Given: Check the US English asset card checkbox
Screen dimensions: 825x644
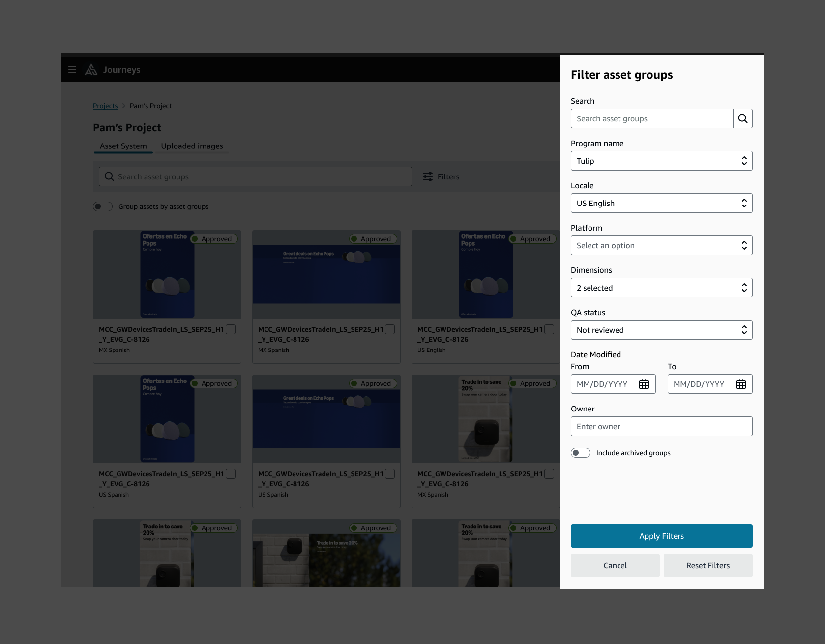Looking at the screenshot, I should (x=549, y=329).
